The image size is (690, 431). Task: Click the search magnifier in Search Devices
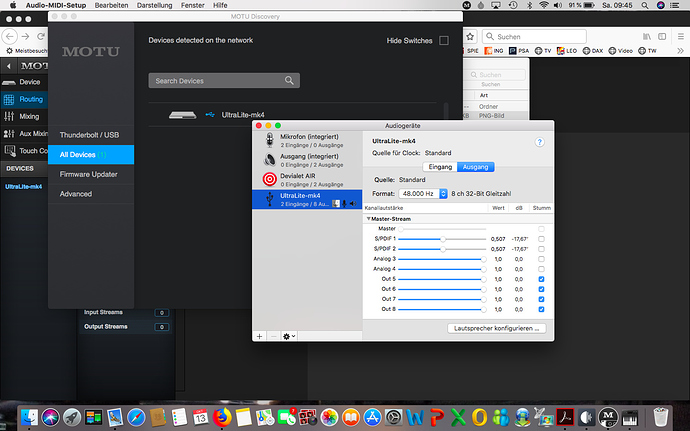(289, 80)
